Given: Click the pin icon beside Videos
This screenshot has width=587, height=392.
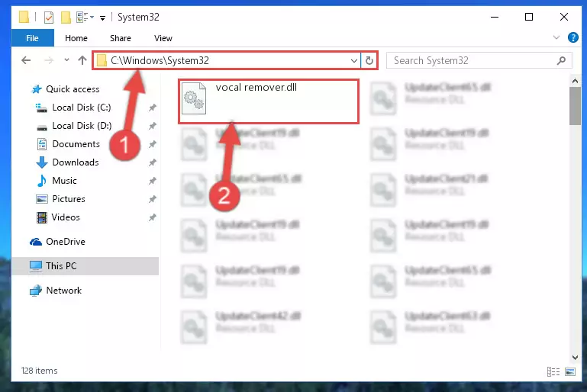Looking at the screenshot, I should pyautogui.click(x=153, y=217).
